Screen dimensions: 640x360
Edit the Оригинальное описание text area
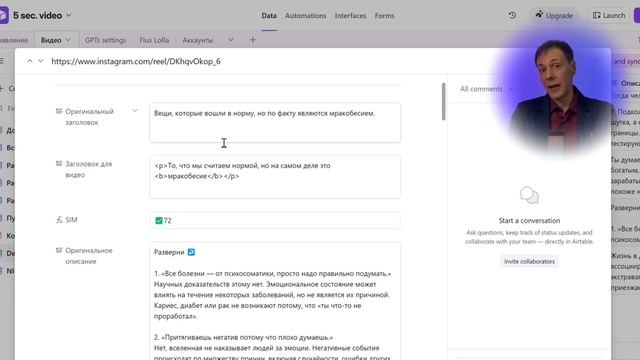(275, 301)
